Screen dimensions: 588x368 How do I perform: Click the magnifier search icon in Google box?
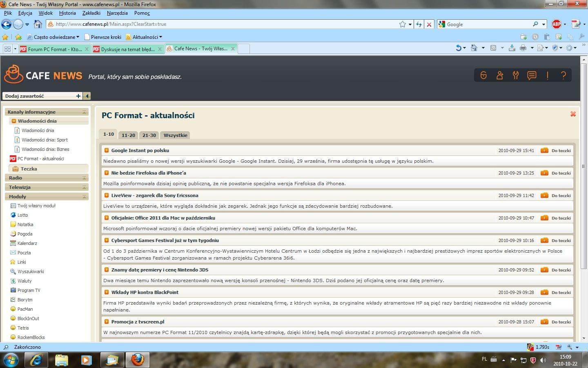coord(535,24)
